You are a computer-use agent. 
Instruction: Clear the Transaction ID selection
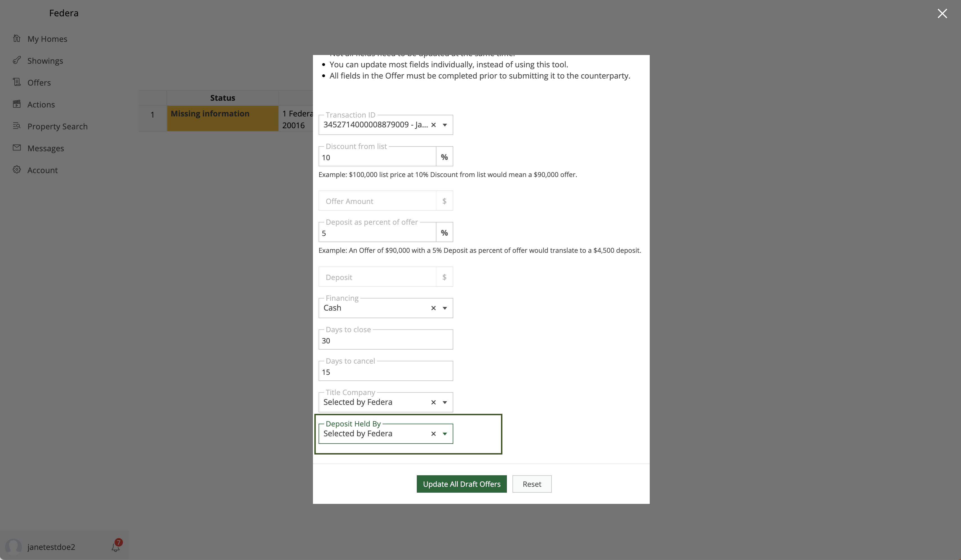click(x=433, y=125)
